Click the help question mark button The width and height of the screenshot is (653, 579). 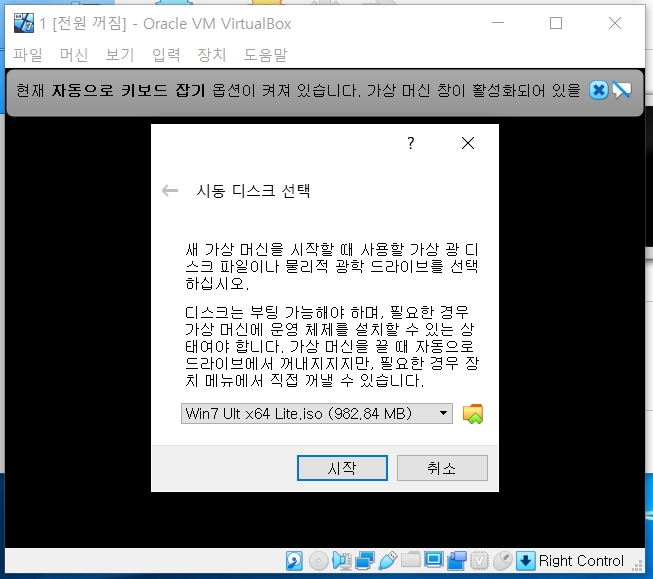[411, 143]
